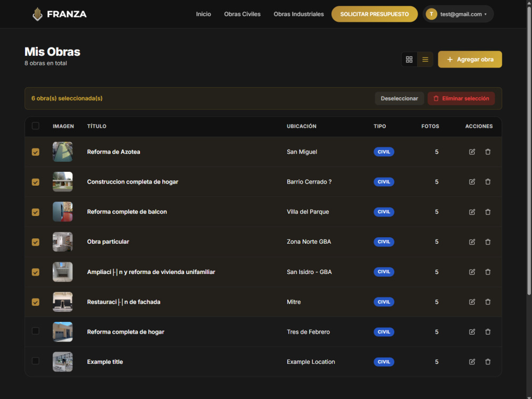Edit Reforma complete de balcon
Viewport: 532px width, 399px height.
point(472,212)
